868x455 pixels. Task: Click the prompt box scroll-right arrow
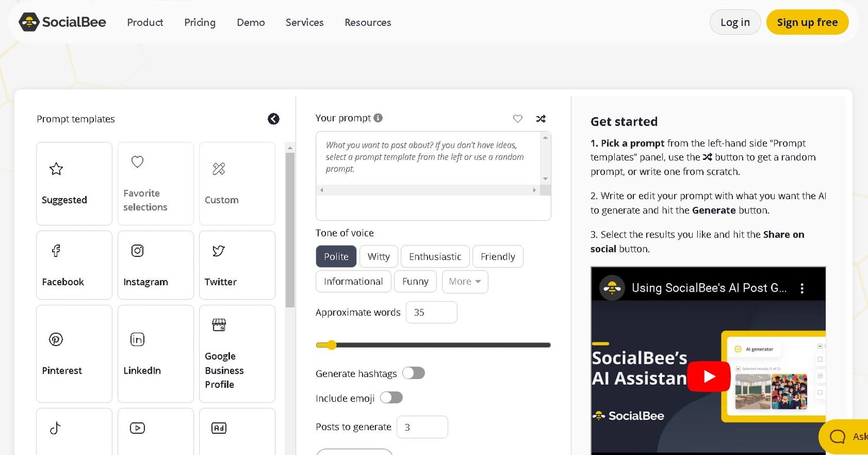click(534, 190)
